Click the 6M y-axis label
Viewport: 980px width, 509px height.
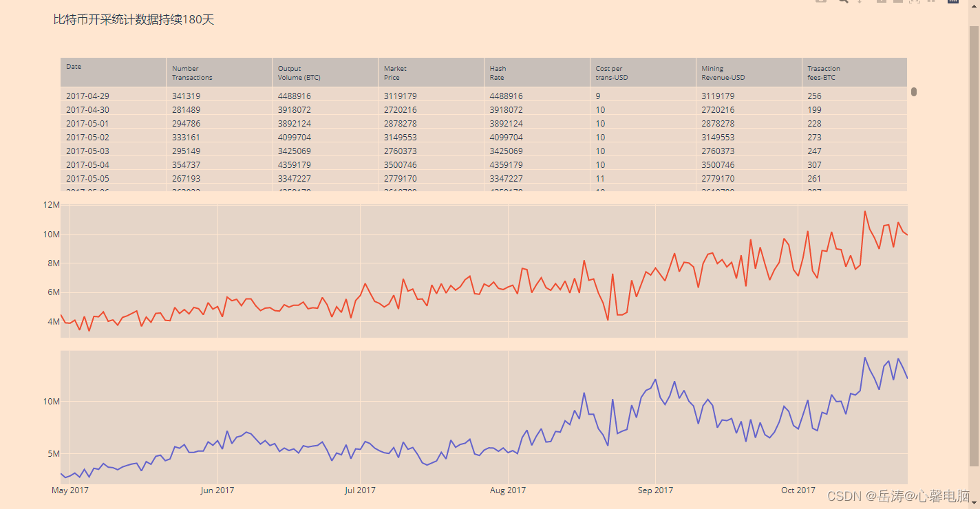click(54, 292)
